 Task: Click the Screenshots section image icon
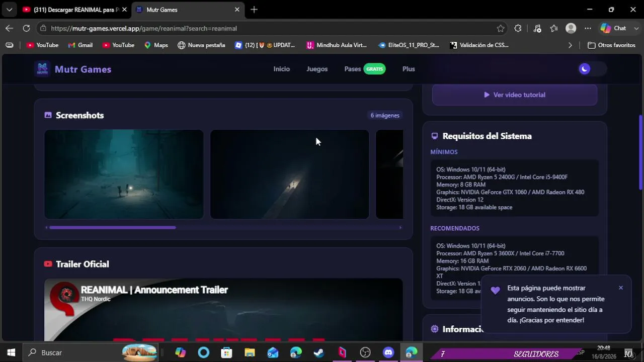click(48, 115)
